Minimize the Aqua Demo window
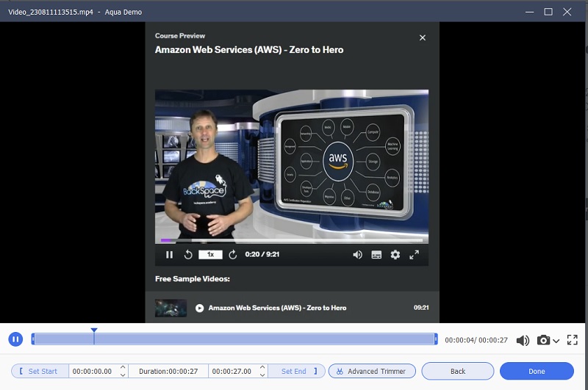This screenshot has width=588, height=390. [529, 12]
